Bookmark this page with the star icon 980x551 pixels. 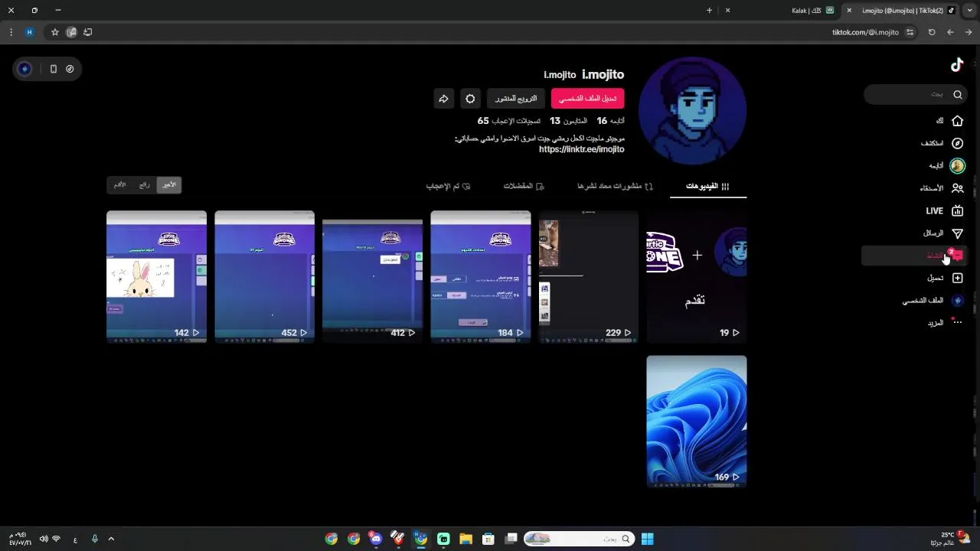tap(55, 32)
